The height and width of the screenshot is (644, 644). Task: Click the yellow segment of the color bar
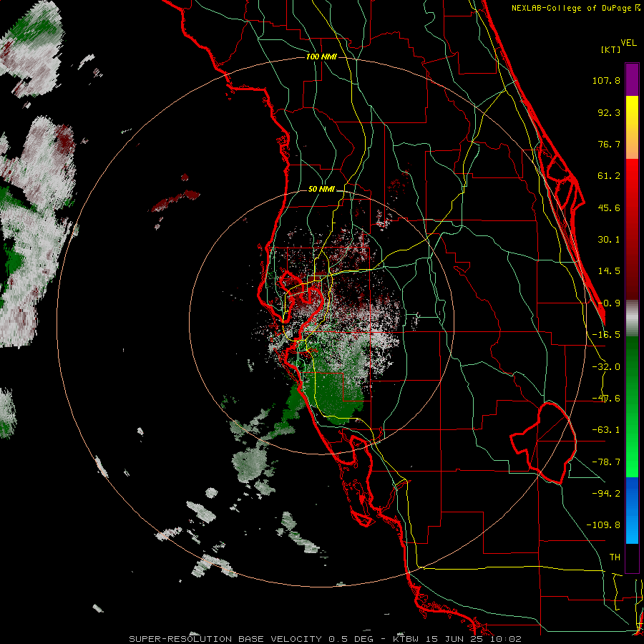tap(632, 127)
